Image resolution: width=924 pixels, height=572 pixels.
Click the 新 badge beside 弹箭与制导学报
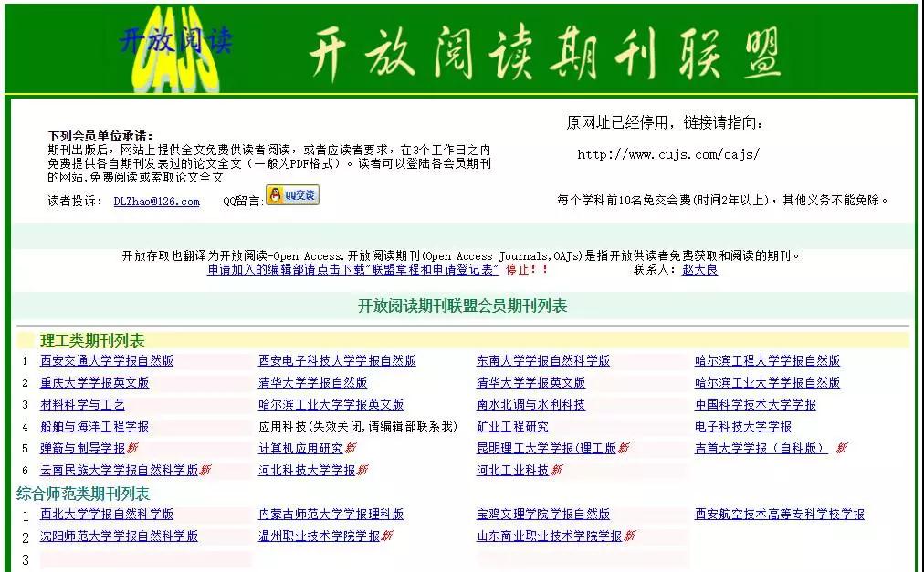132,448
